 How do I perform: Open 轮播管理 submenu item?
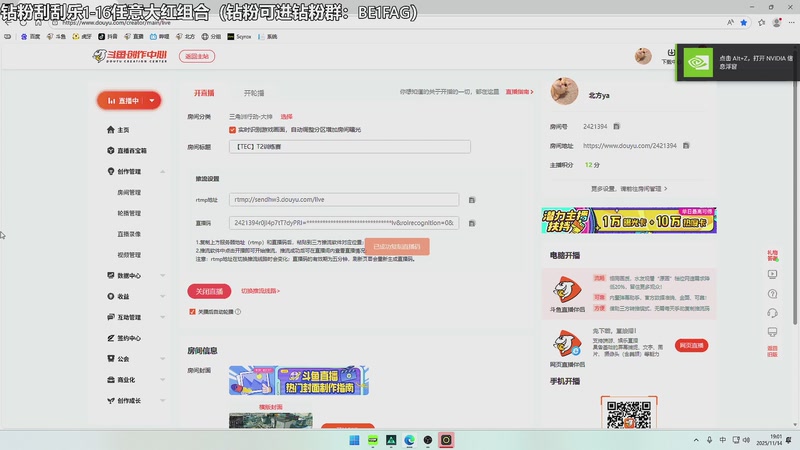coord(129,213)
